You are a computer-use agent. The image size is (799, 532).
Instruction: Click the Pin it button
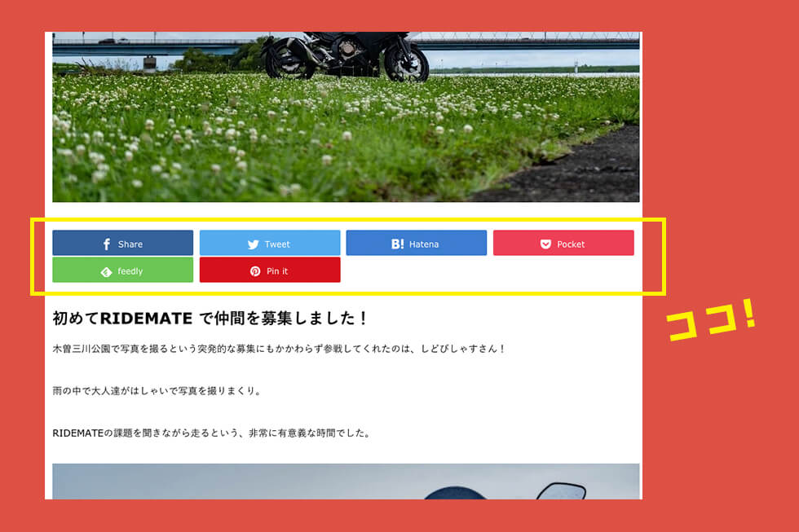(270, 270)
